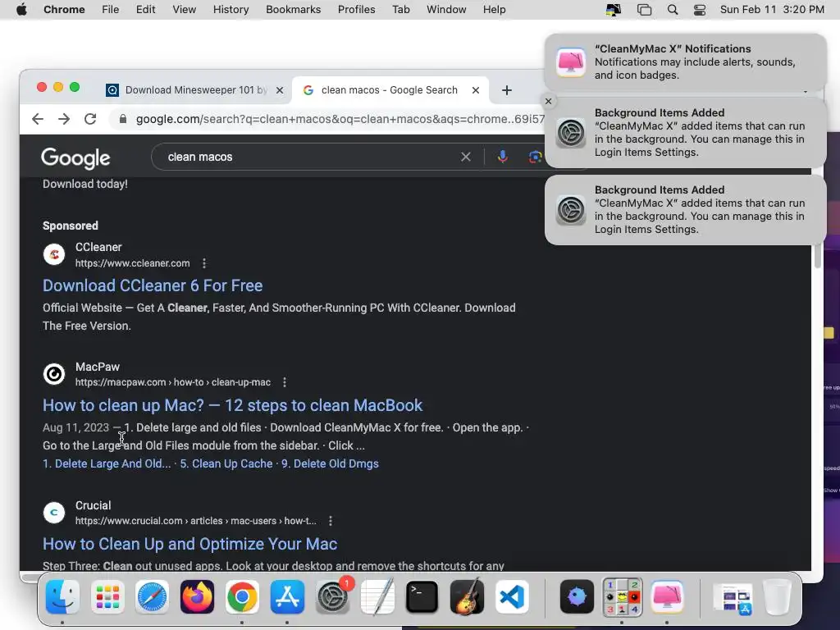This screenshot has height=630, width=840.
Task: Switch to Download Minesweeper 101 tab
Action: pos(195,90)
